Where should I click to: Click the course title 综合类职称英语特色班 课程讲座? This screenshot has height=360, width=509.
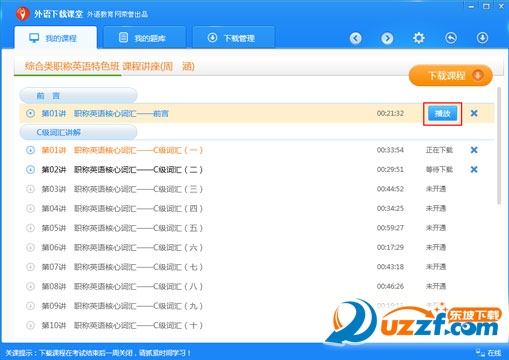tap(110, 66)
